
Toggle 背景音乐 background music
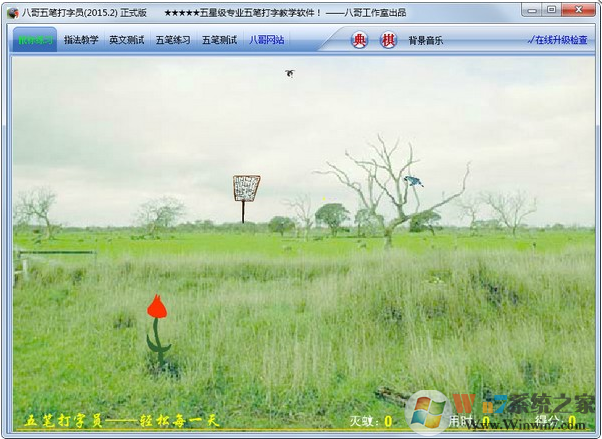point(425,40)
